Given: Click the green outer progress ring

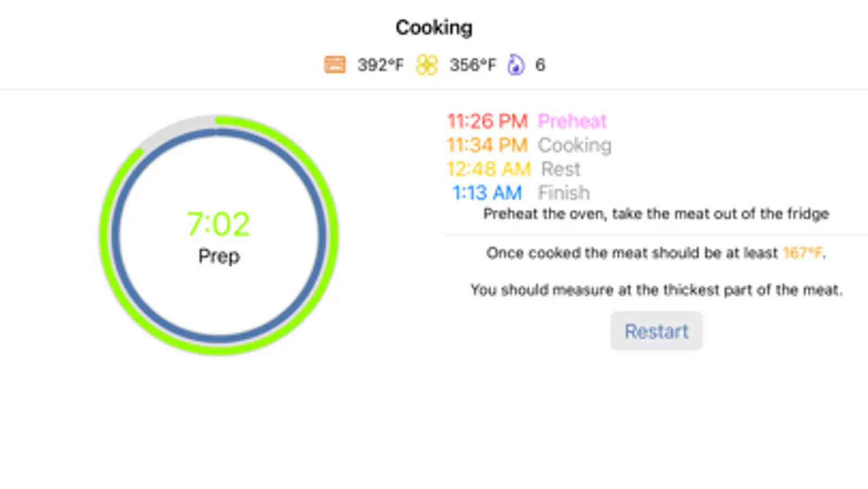Looking at the screenshot, I should point(332,235).
